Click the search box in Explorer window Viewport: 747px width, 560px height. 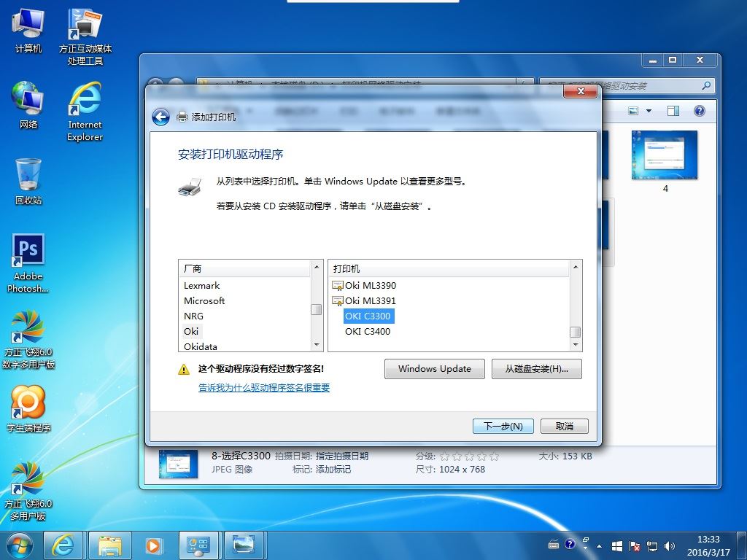point(627,86)
